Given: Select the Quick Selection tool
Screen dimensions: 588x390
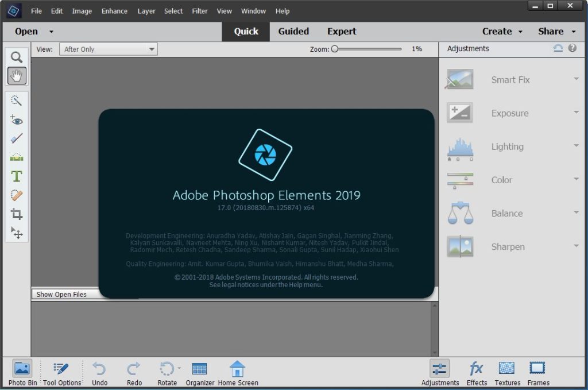Looking at the screenshot, I should 16,101.
